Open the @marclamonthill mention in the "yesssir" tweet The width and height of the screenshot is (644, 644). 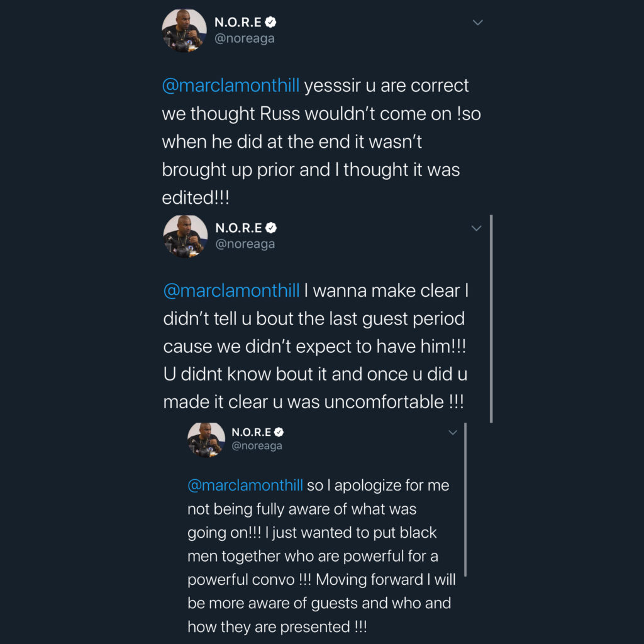point(230,86)
